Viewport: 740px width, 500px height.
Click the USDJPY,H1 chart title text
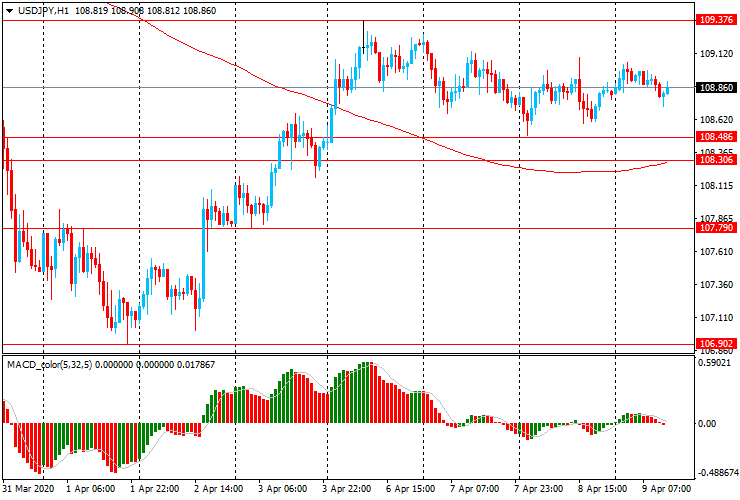click(43, 11)
